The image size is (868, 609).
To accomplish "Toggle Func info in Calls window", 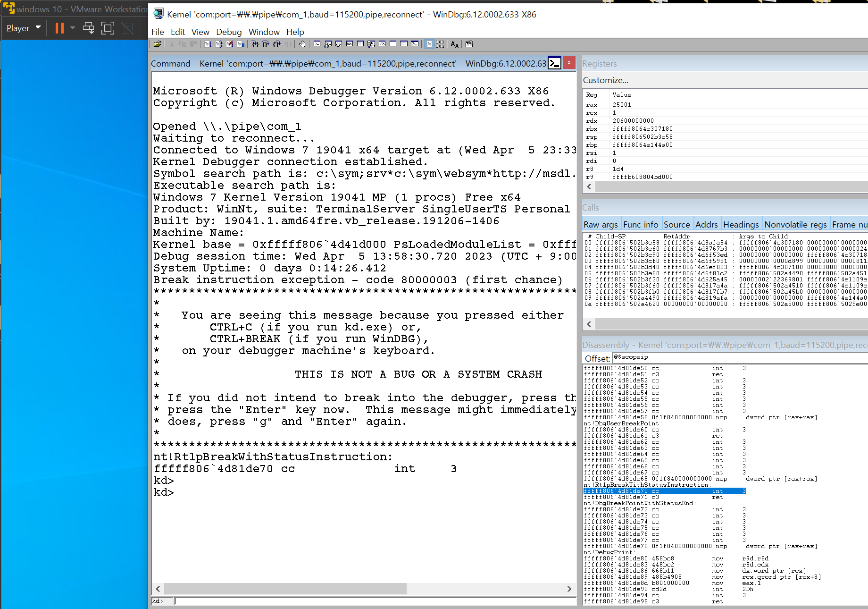I will (641, 225).
